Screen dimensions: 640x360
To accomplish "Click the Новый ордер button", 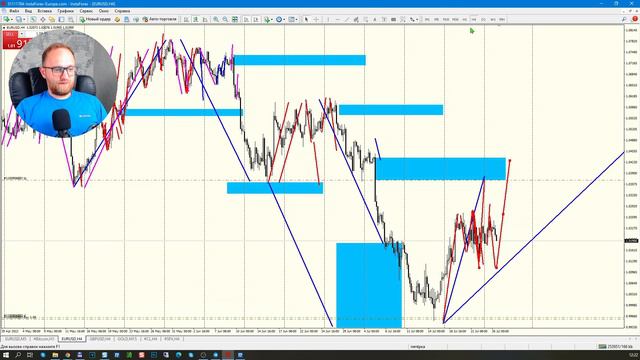I will point(95,19).
